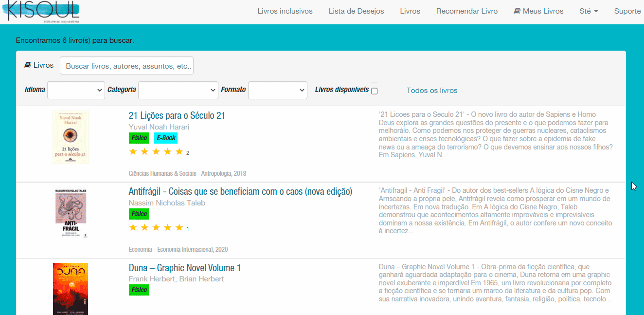This screenshot has width=644, height=315.
Task: Open the Formato dropdown
Action: (x=277, y=90)
